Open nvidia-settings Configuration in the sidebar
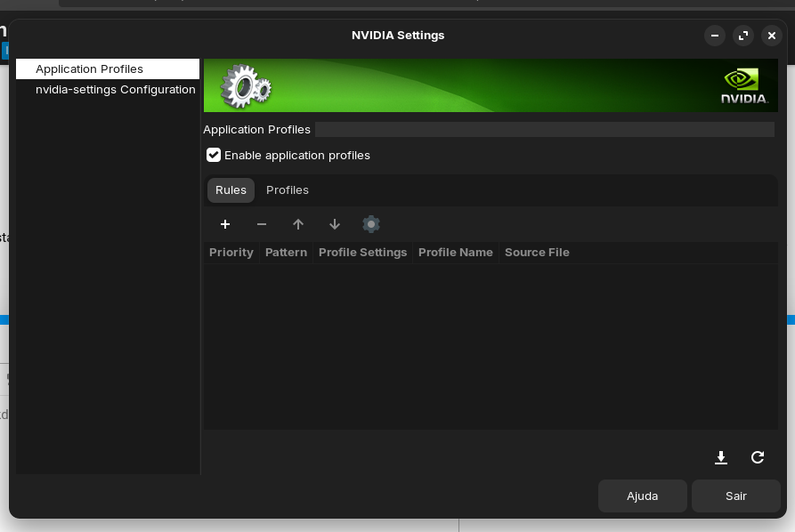Image resolution: width=795 pixels, height=532 pixels. 108,90
